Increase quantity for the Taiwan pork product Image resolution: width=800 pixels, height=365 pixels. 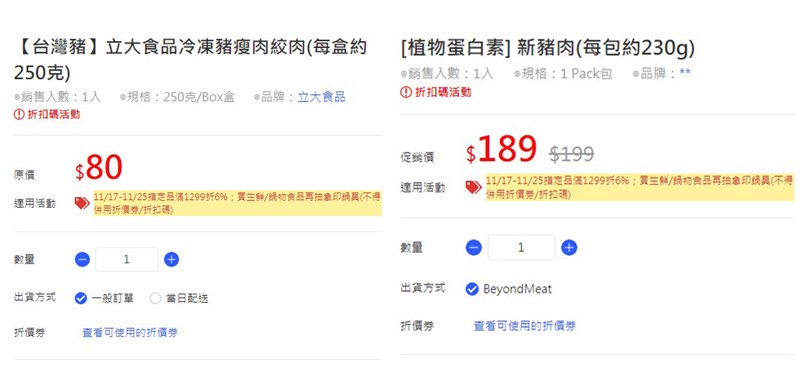pyautogui.click(x=171, y=259)
